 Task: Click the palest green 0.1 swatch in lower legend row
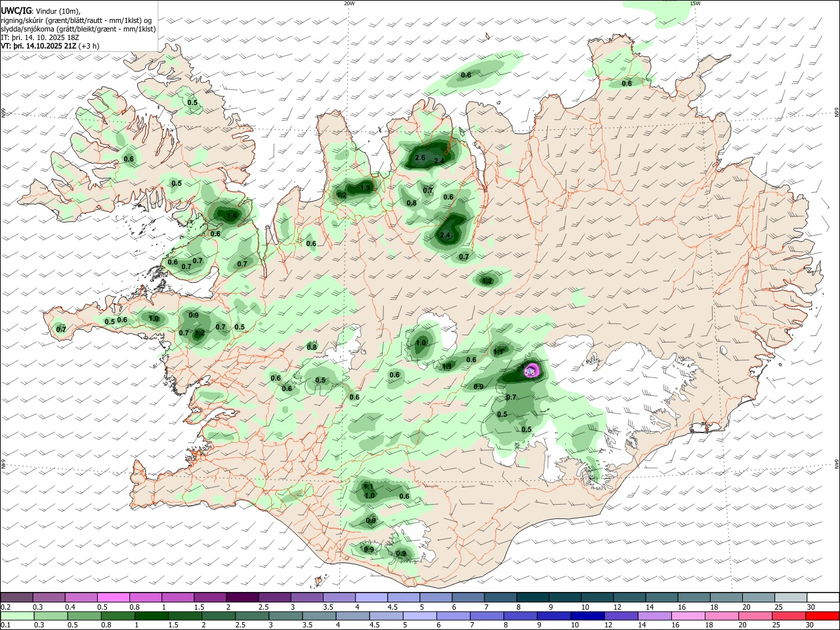click(16, 616)
